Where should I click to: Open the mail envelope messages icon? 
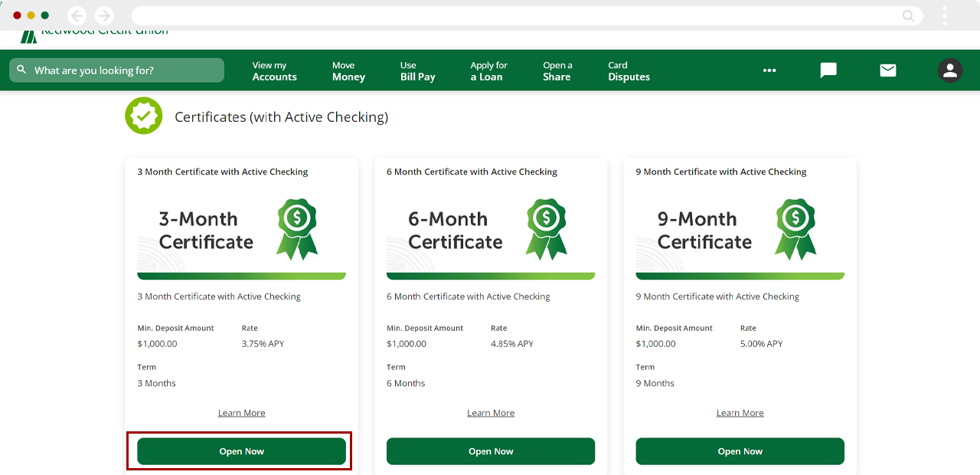pos(888,70)
